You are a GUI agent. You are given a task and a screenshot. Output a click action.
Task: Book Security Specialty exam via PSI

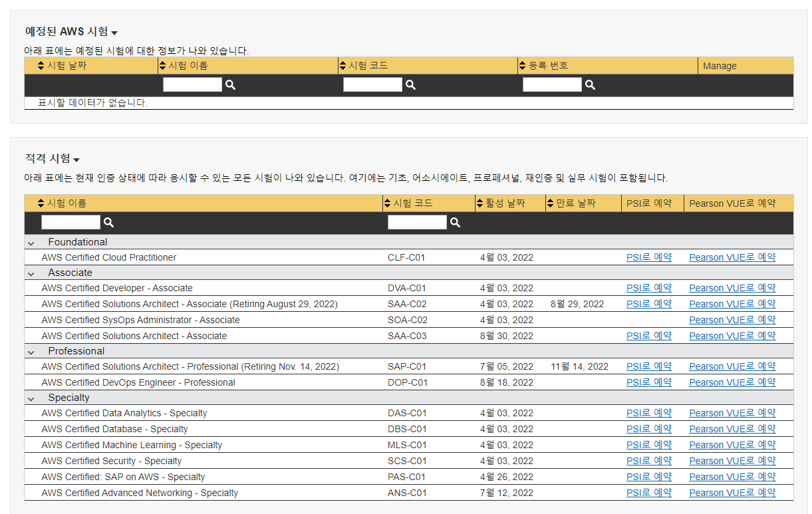pos(649,461)
